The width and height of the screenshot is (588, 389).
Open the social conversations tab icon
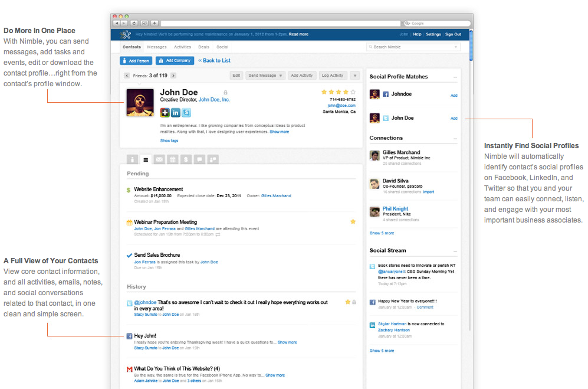tap(213, 159)
